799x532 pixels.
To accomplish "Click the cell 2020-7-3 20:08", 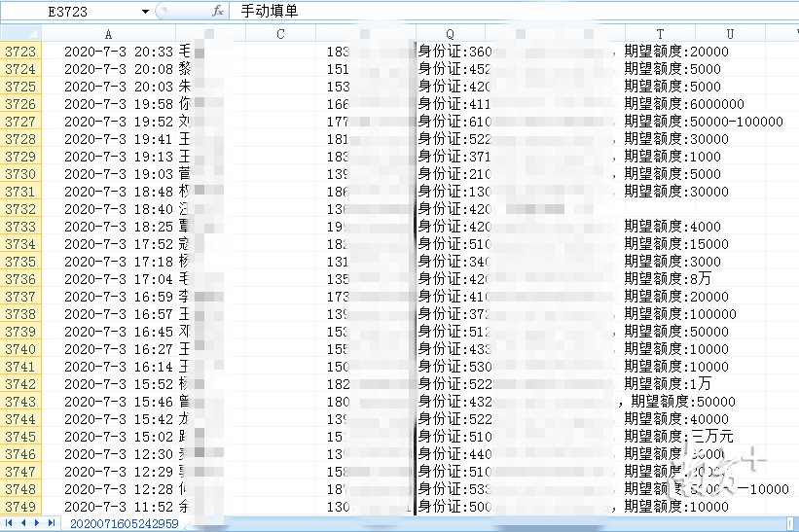I will 109,69.
